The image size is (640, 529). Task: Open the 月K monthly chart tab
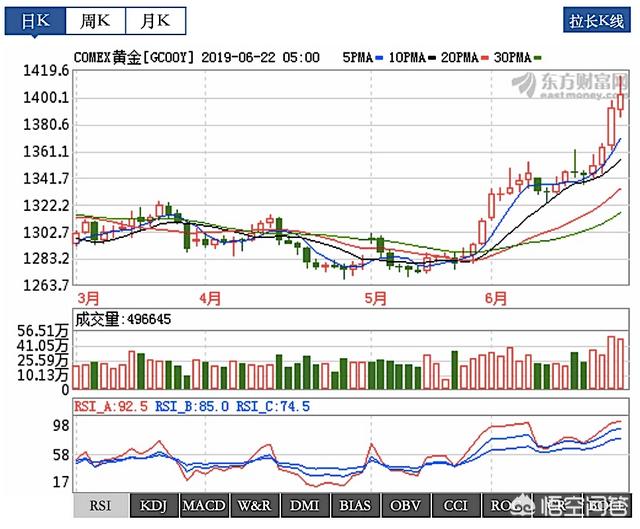(x=154, y=20)
